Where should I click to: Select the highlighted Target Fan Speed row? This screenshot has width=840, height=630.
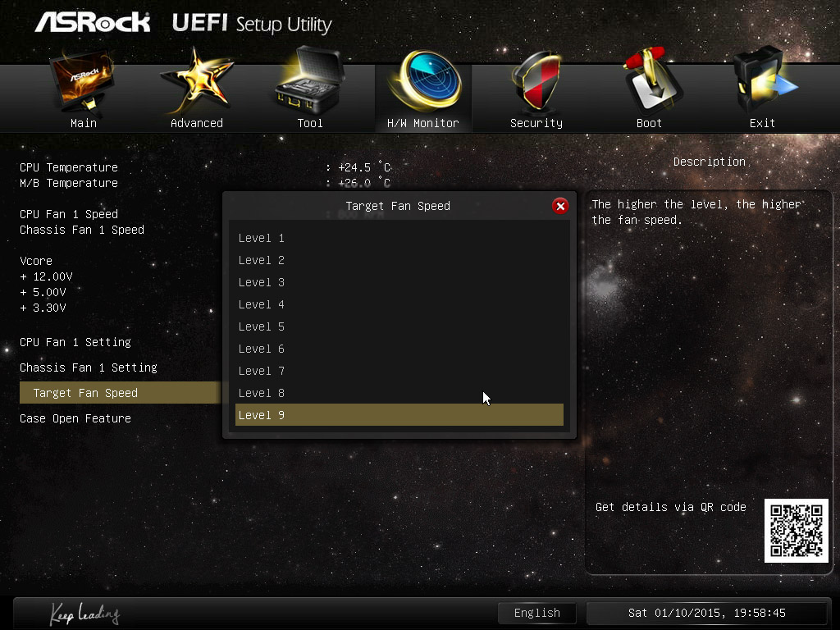tap(120, 393)
